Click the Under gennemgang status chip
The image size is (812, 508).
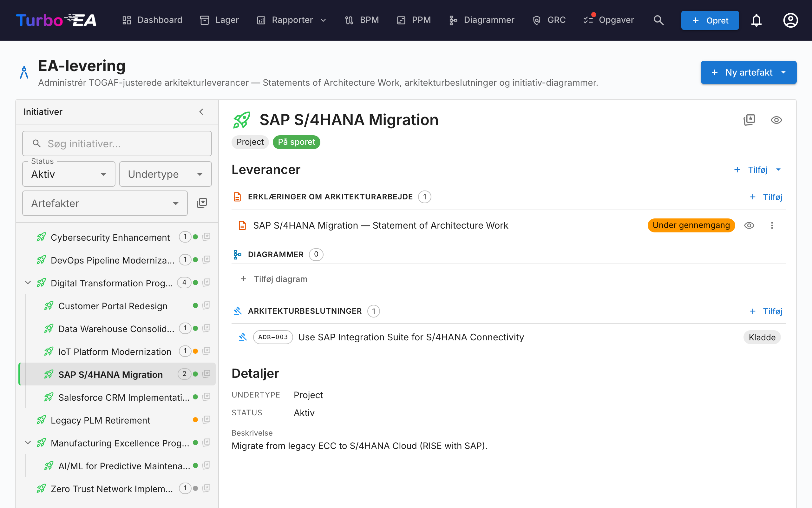tap(691, 225)
